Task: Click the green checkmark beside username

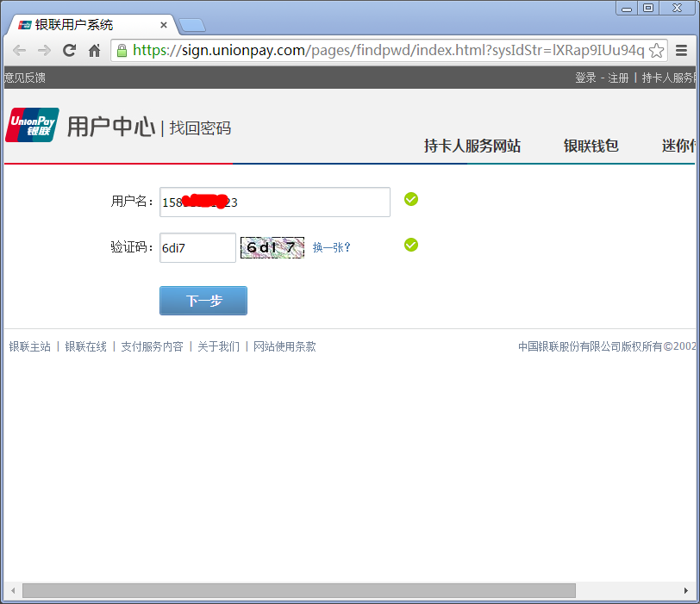Action: coord(411,199)
